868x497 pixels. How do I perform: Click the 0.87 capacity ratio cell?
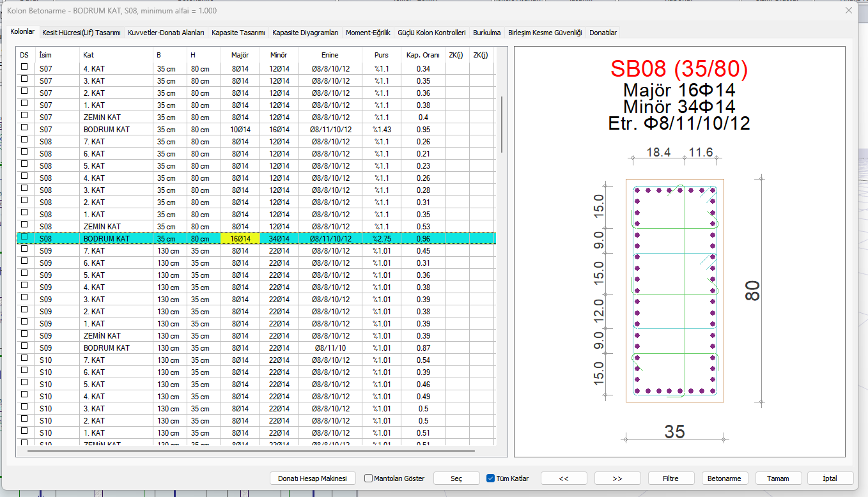click(x=422, y=348)
